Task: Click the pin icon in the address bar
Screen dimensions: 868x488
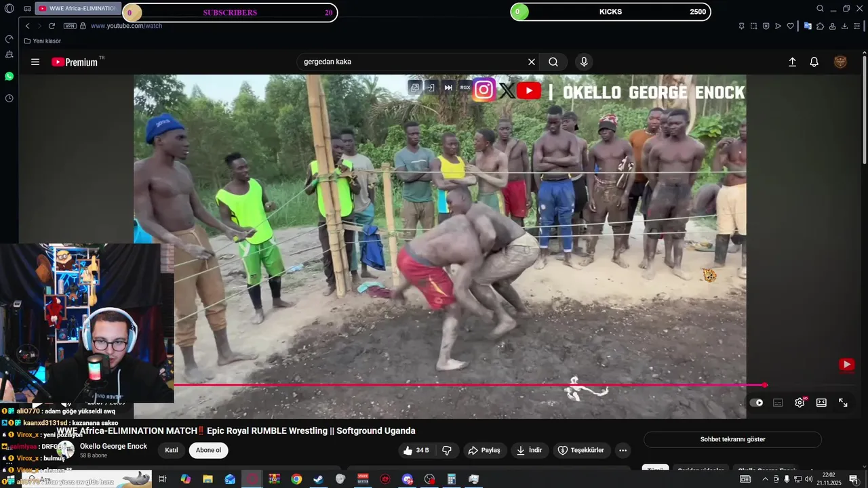Action: pyautogui.click(x=741, y=26)
